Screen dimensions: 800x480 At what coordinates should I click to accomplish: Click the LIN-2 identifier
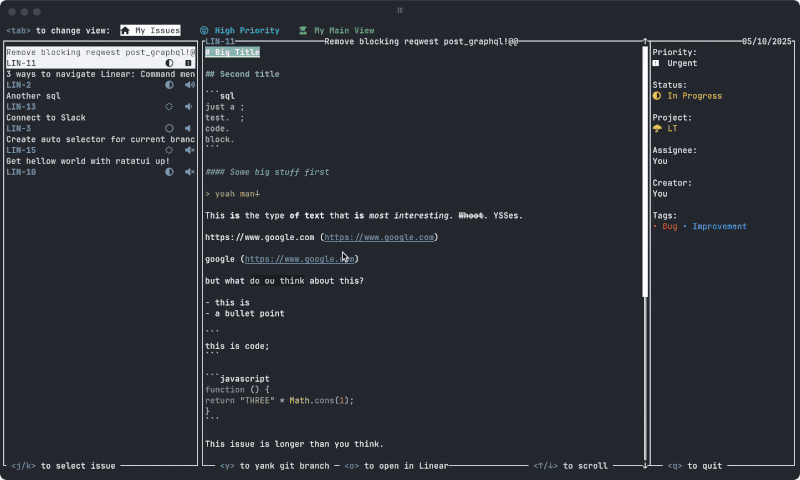coord(18,85)
